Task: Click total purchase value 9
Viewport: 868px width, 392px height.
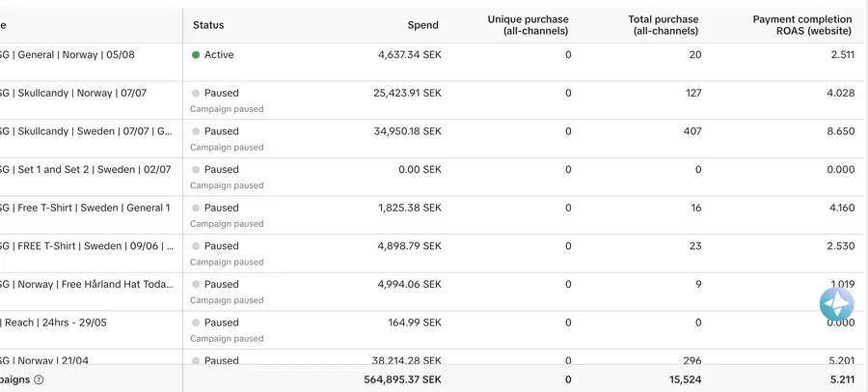Action: [698, 285]
